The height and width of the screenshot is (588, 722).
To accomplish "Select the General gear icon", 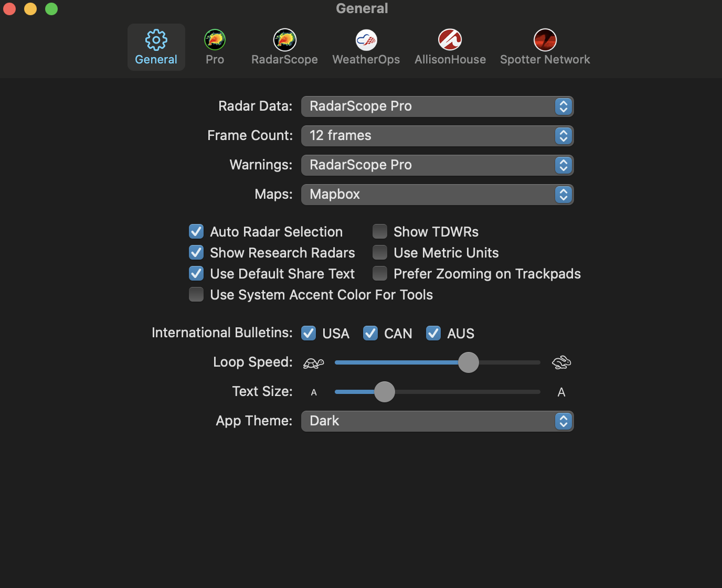I will pyautogui.click(x=156, y=40).
